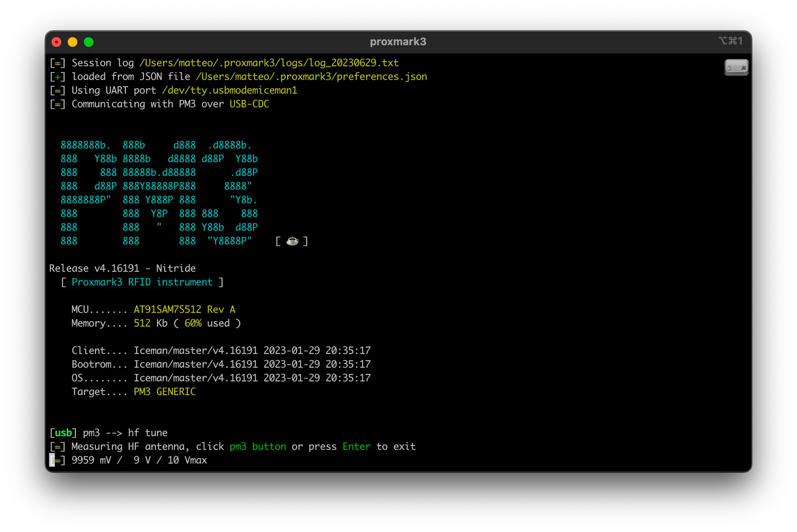The height and width of the screenshot is (532, 797).
Task: Click "Measuring HF antenna" text
Action: [128, 446]
